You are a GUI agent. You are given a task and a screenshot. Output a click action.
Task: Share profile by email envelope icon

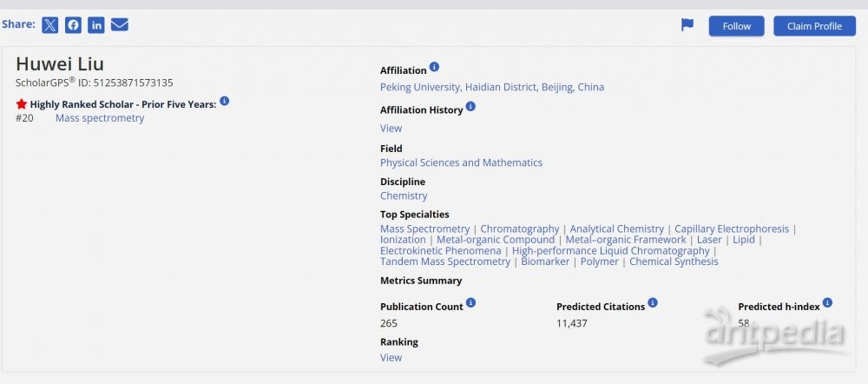(120, 25)
